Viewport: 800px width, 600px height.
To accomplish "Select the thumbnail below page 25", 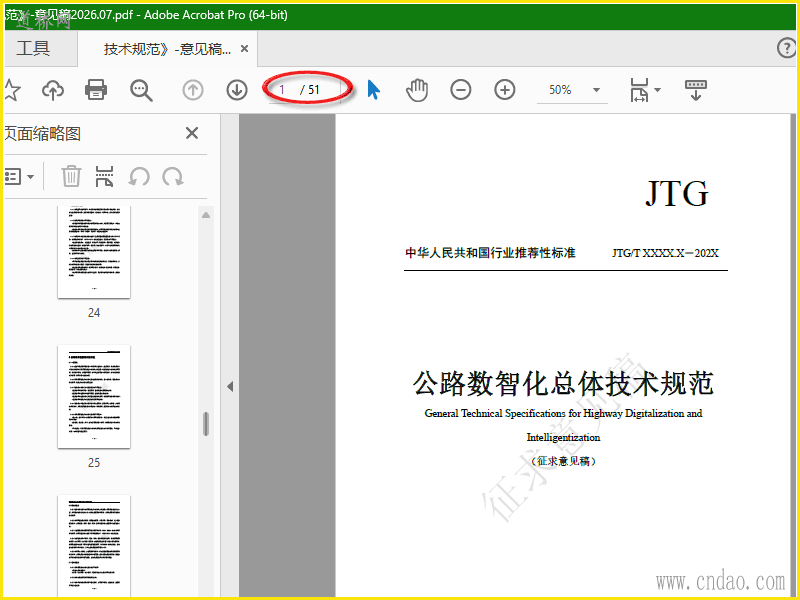I will (x=94, y=545).
